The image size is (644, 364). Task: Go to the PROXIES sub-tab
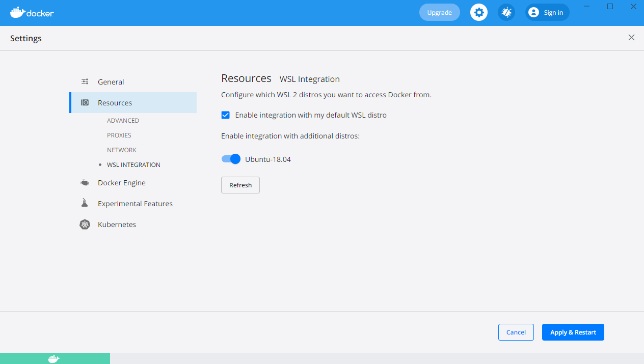point(119,135)
